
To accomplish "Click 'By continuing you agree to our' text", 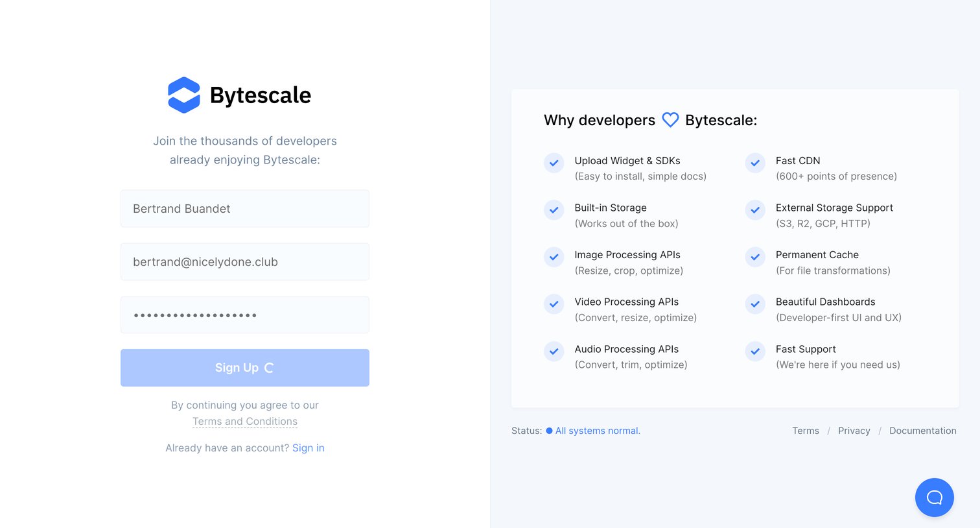I will (245, 405).
